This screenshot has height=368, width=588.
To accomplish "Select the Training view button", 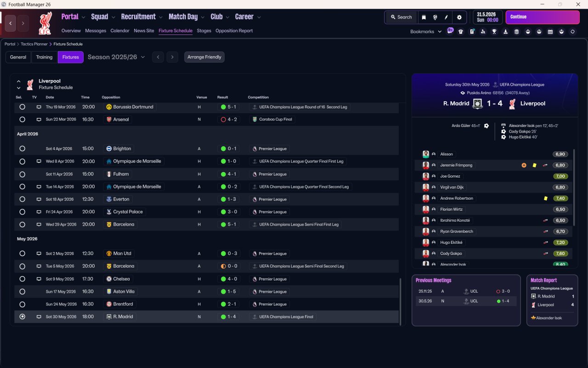I will [x=44, y=57].
